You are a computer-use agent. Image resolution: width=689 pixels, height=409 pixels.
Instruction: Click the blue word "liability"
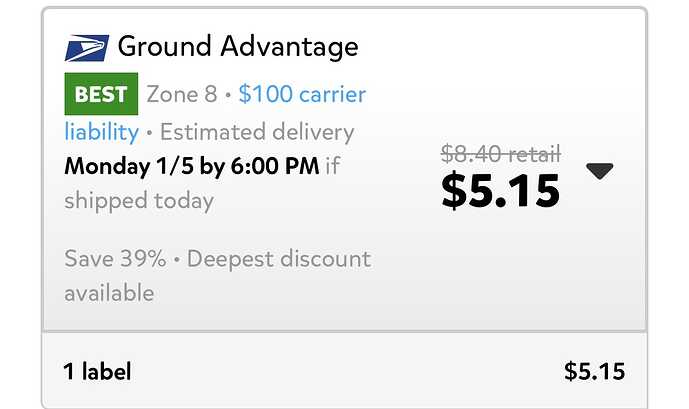pos(101,132)
